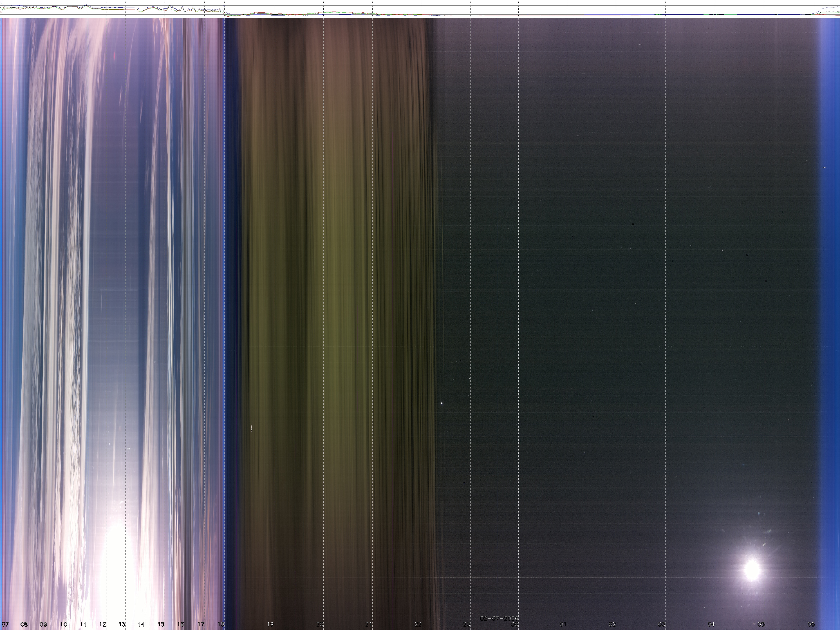This screenshot has width=840, height=630.
Task: Click the 06 hour label
Action: (x=811, y=624)
